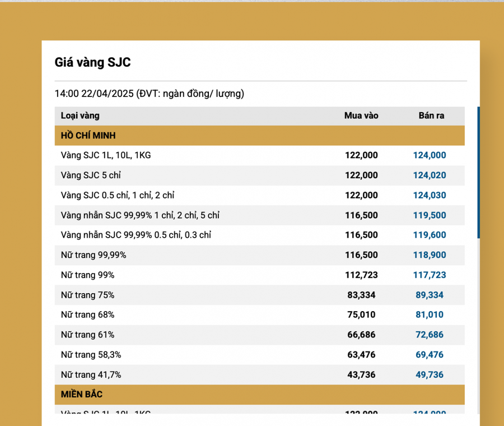
Task: Click the blue table scrollbar thumb
Action: click(x=479, y=173)
